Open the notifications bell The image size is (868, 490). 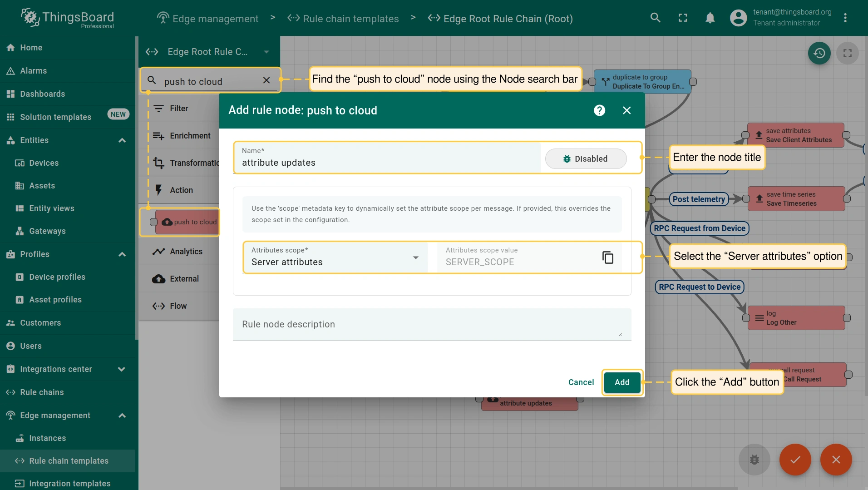[x=710, y=18]
